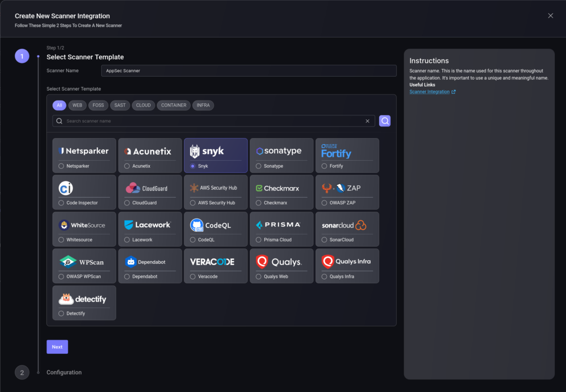The height and width of the screenshot is (392, 566).
Task: Select the Whitesource radio button
Action: tap(61, 240)
